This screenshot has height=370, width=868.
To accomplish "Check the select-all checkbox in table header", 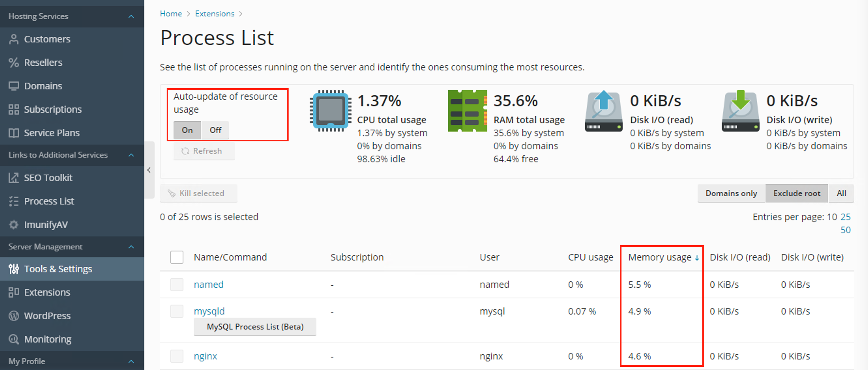I will tap(176, 257).
